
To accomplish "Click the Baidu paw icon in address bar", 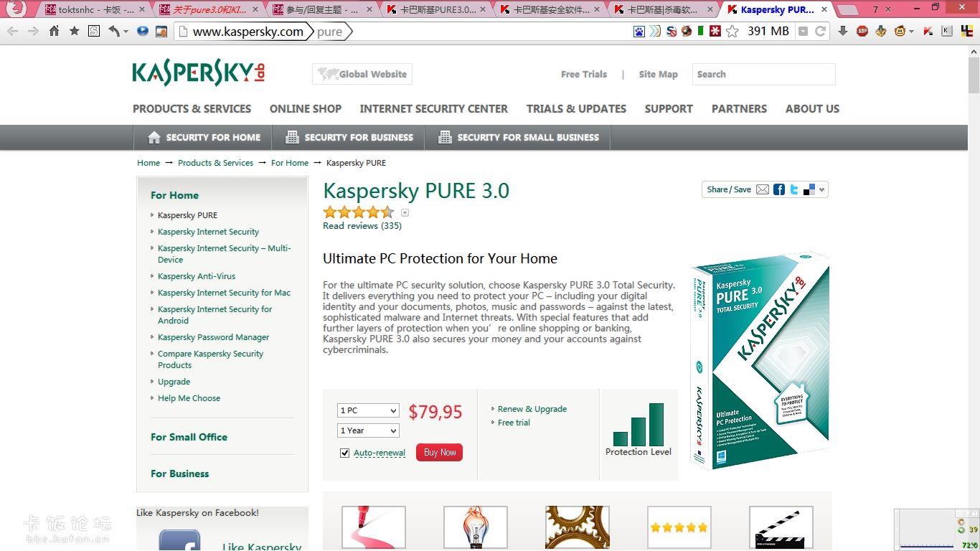I will click(x=639, y=32).
